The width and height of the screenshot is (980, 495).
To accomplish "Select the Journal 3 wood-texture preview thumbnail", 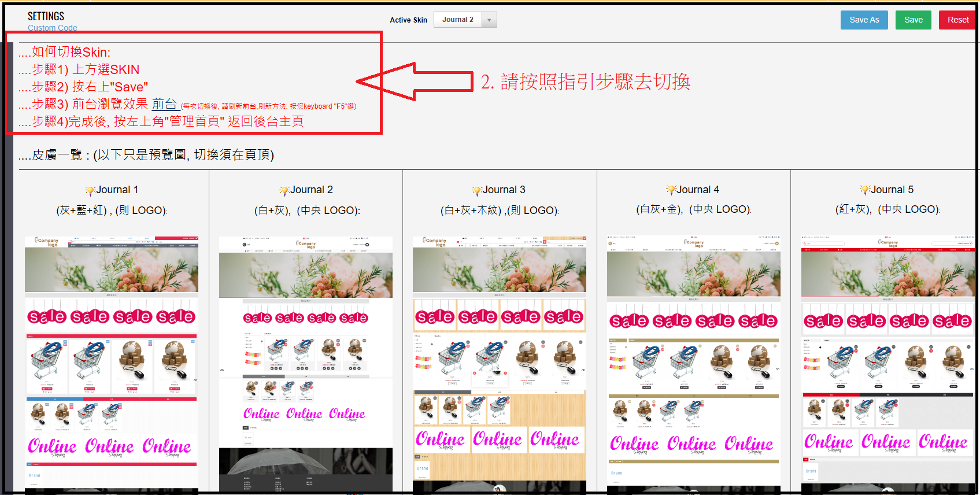I will (x=500, y=364).
